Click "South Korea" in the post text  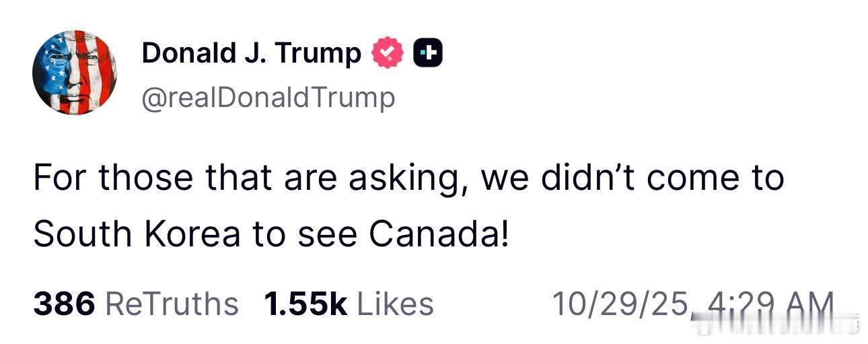coord(137,233)
